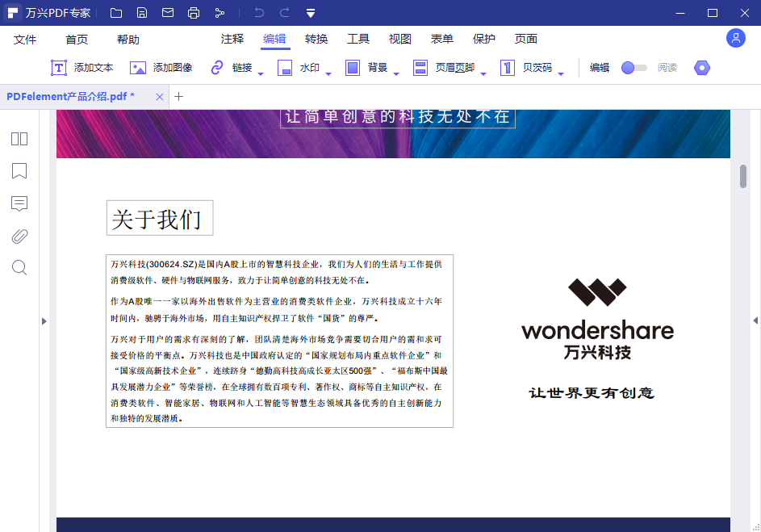Open a new tab with the plus button
The image size is (761, 532).
click(178, 95)
